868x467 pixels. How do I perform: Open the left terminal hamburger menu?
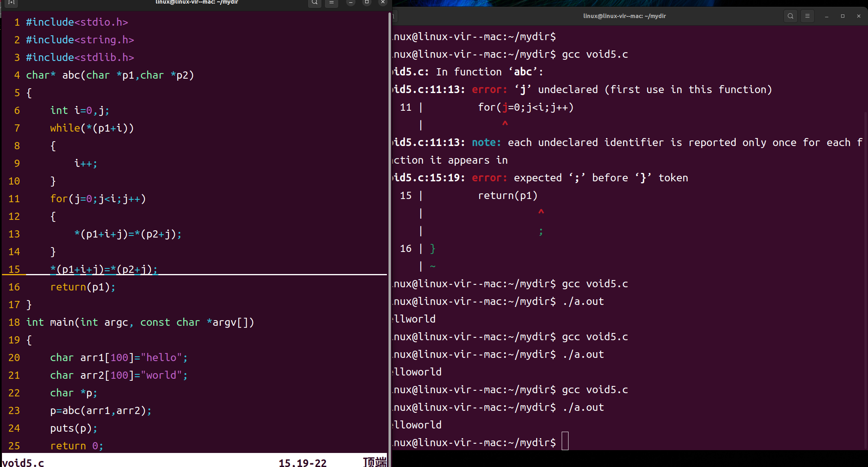331,2
